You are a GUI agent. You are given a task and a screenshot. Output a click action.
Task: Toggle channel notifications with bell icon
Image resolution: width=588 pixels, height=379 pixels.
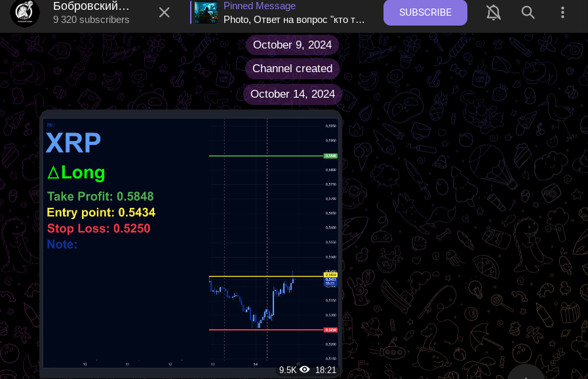[494, 12]
